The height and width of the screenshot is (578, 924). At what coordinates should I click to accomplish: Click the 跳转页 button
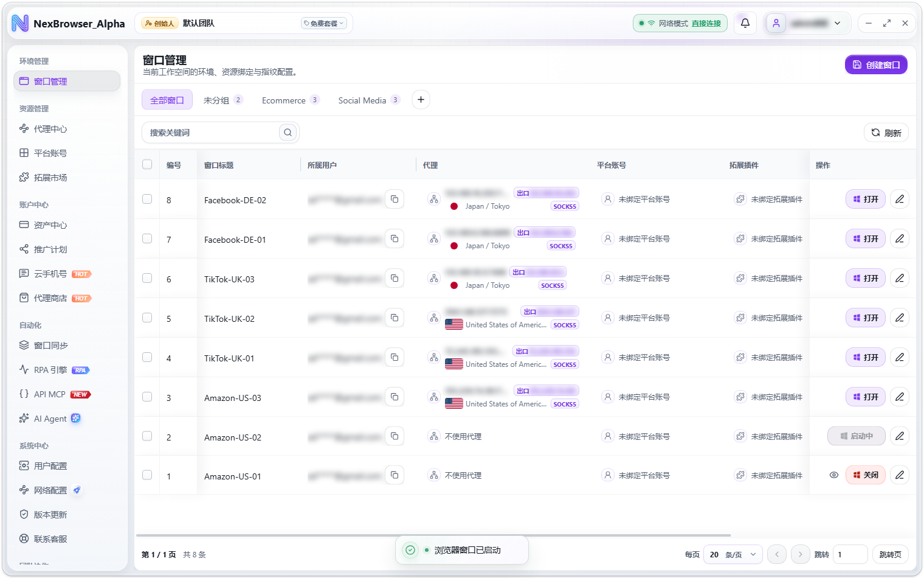point(891,554)
